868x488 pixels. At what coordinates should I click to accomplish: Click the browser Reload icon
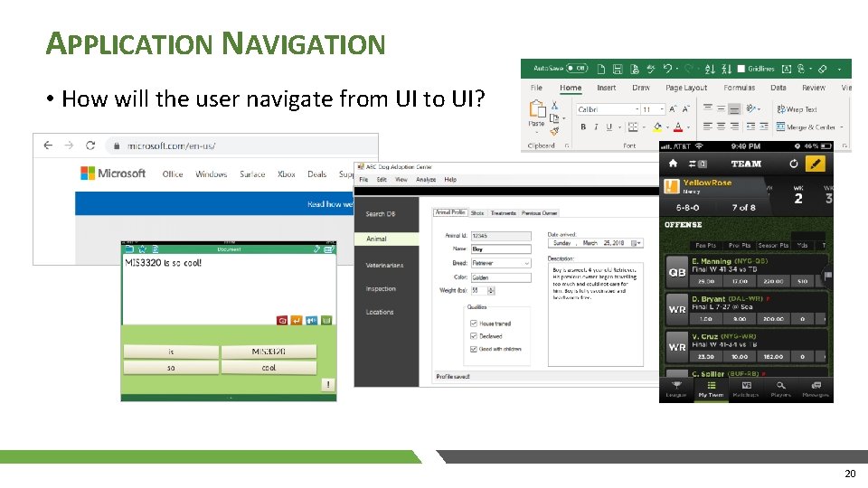coord(90,145)
